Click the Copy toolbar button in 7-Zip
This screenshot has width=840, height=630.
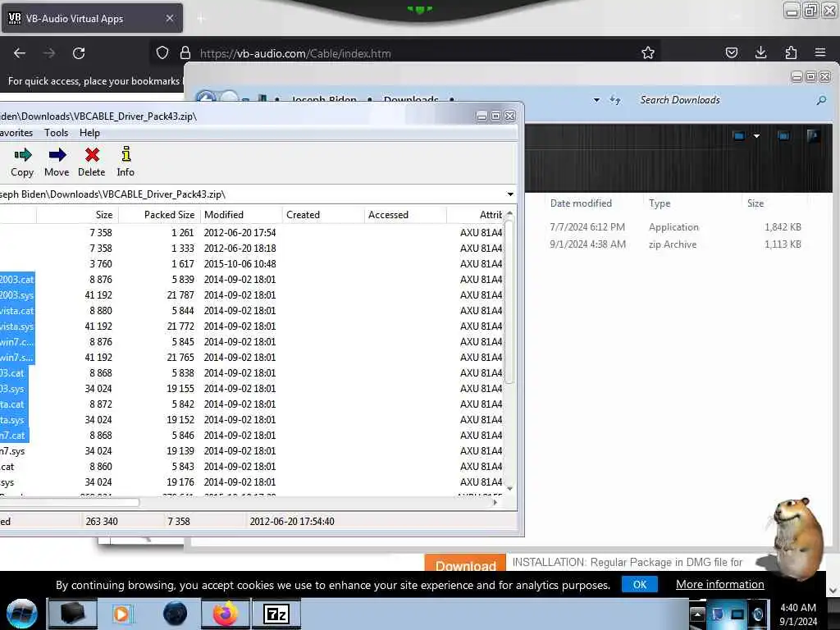(22, 162)
